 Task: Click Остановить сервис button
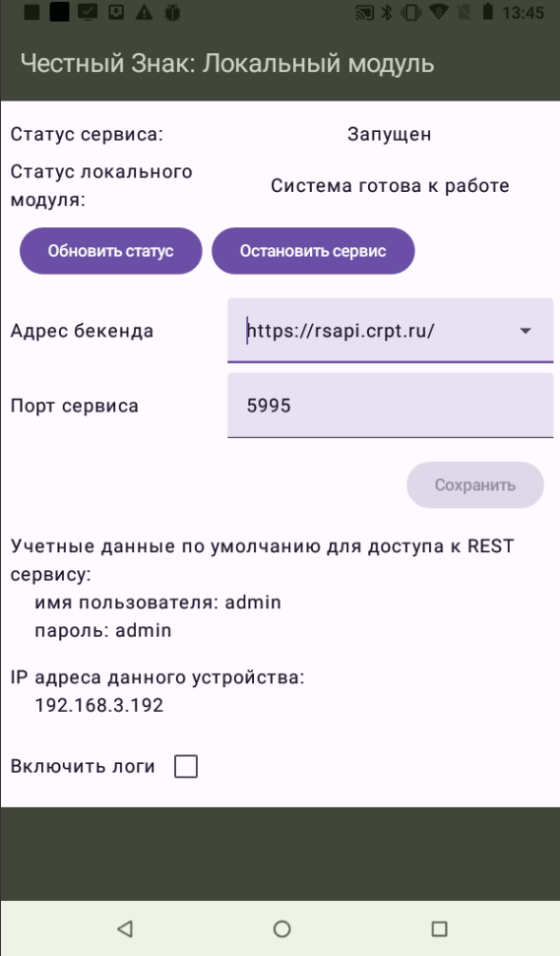tap(313, 251)
